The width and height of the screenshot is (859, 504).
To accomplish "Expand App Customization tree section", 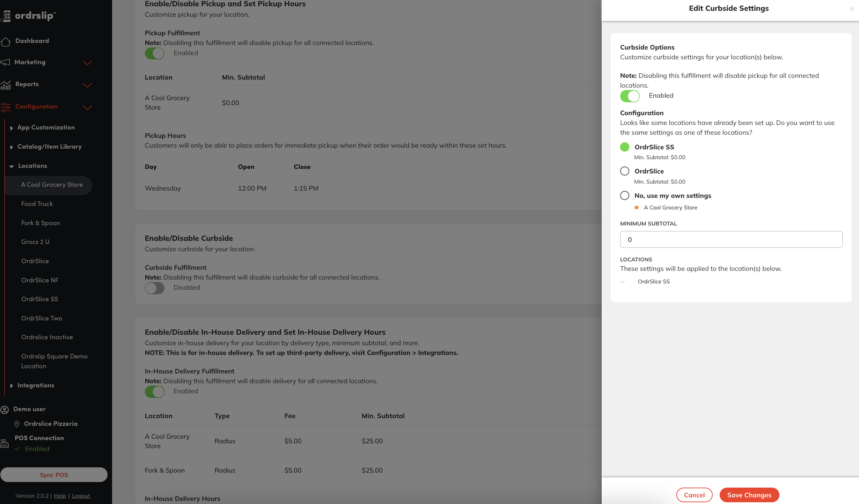I will tap(12, 128).
